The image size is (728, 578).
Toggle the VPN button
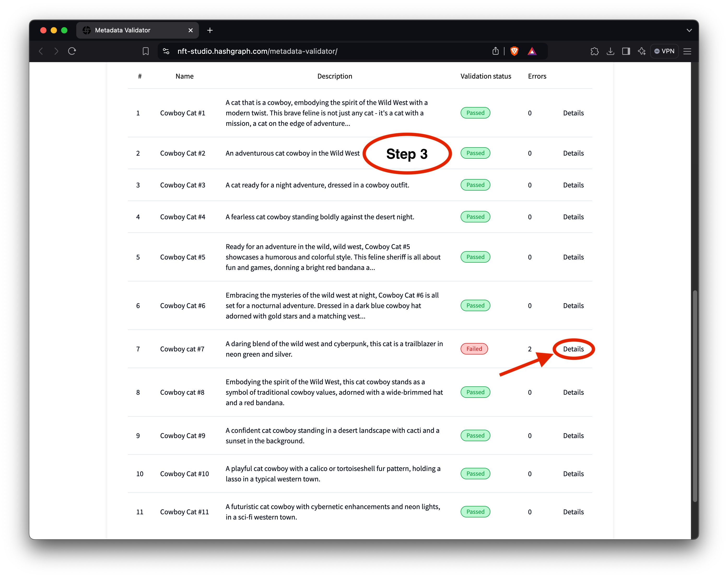point(664,51)
